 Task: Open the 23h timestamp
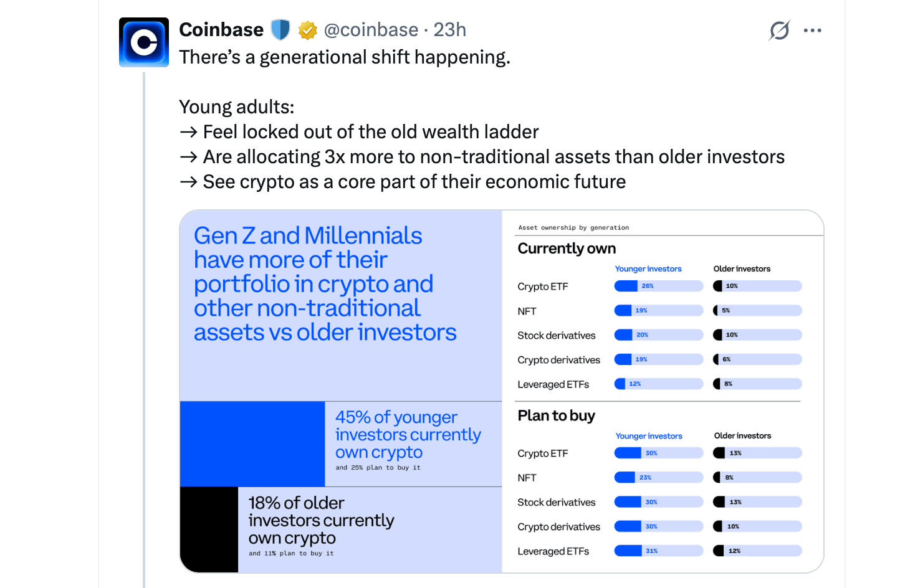pyautogui.click(x=450, y=29)
